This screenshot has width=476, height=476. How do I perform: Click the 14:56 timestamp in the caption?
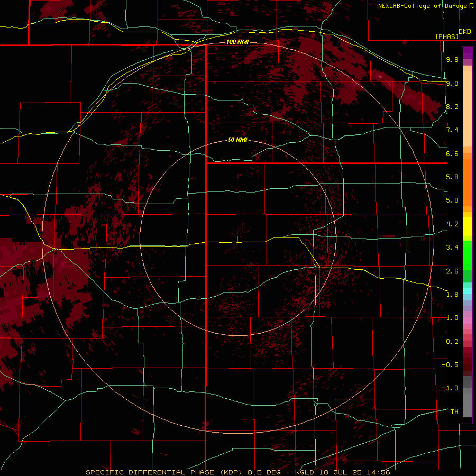point(378,472)
